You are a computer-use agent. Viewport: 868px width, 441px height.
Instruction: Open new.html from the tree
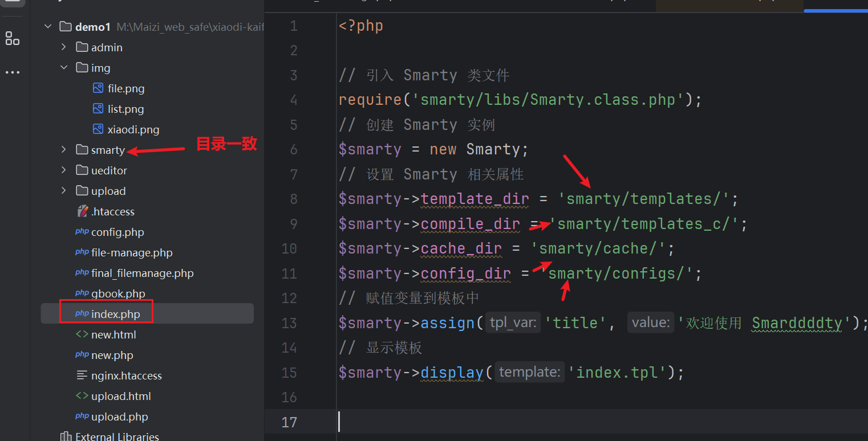tap(113, 335)
